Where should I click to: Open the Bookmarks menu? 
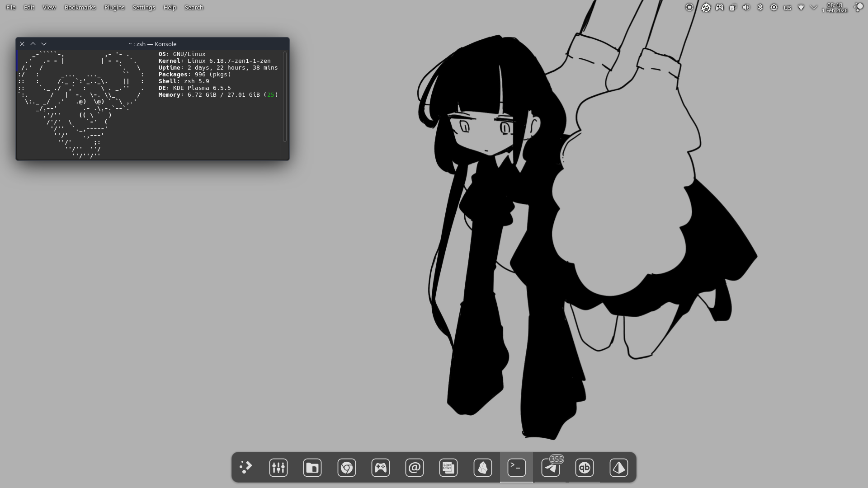[80, 7]
